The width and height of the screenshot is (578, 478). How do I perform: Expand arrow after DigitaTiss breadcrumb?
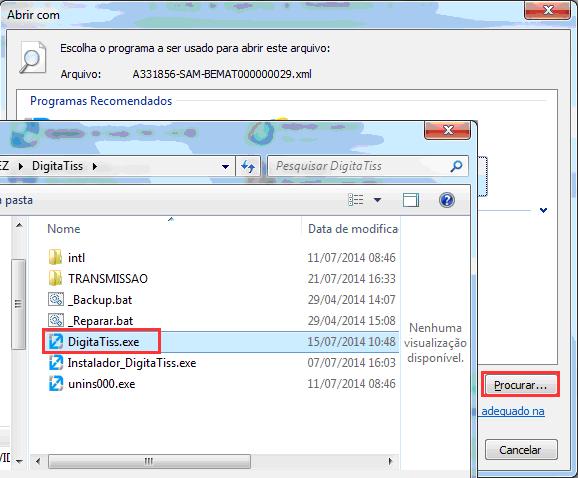95,167
